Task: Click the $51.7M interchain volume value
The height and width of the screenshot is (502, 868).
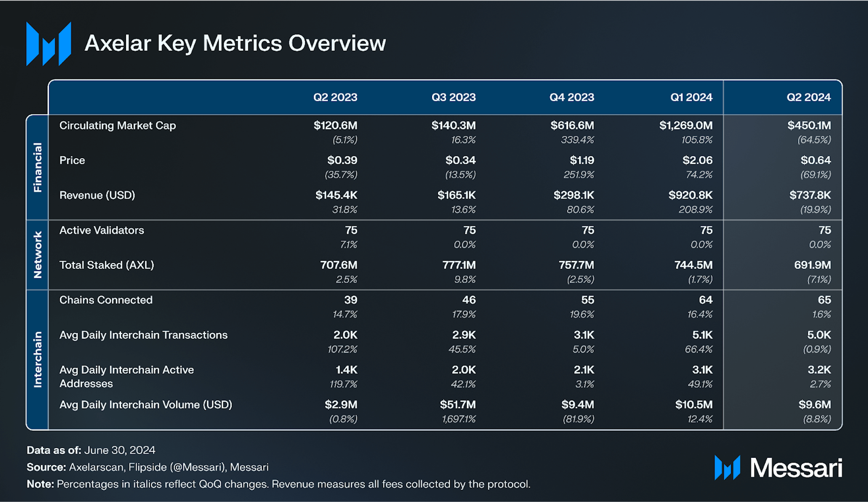Action: [458, 405]
